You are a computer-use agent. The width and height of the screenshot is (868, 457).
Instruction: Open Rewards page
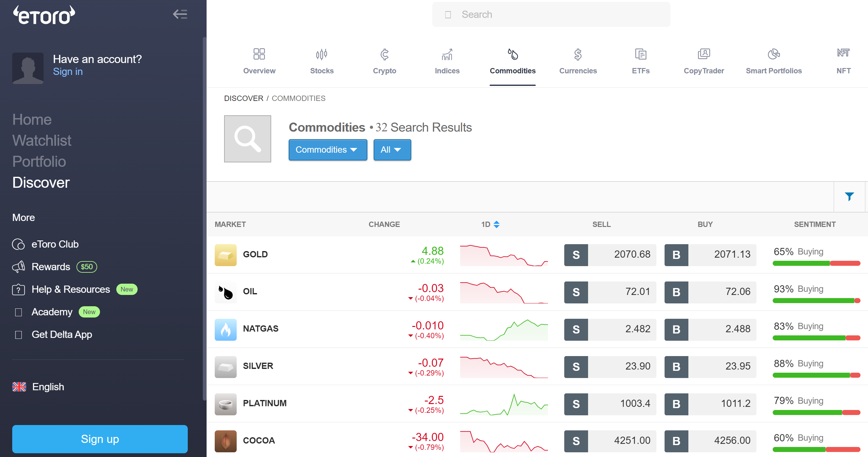pyautogui.click(x=51, y=266)
